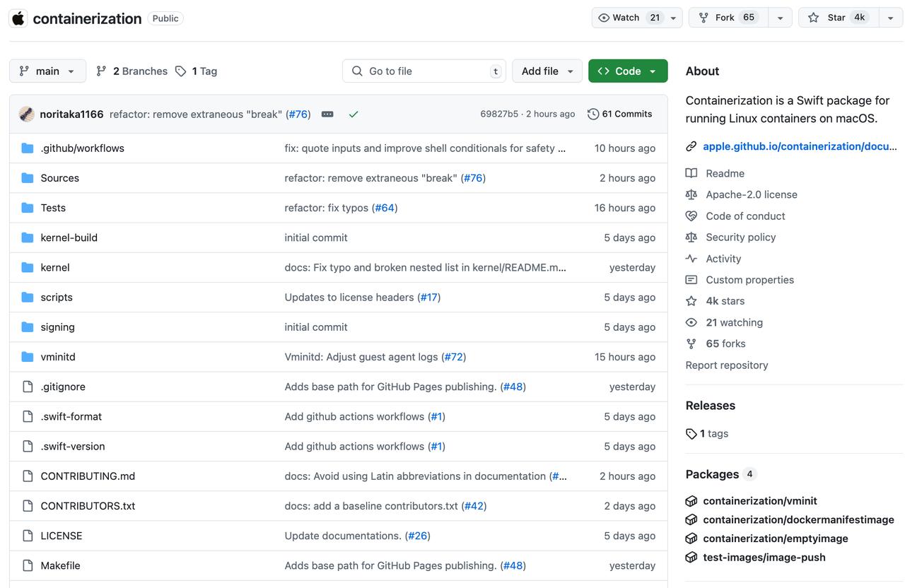Open pull request #72 link in vminitd row
The width and height of the screenshot is (905, 588).
click(x=454, y=357)
